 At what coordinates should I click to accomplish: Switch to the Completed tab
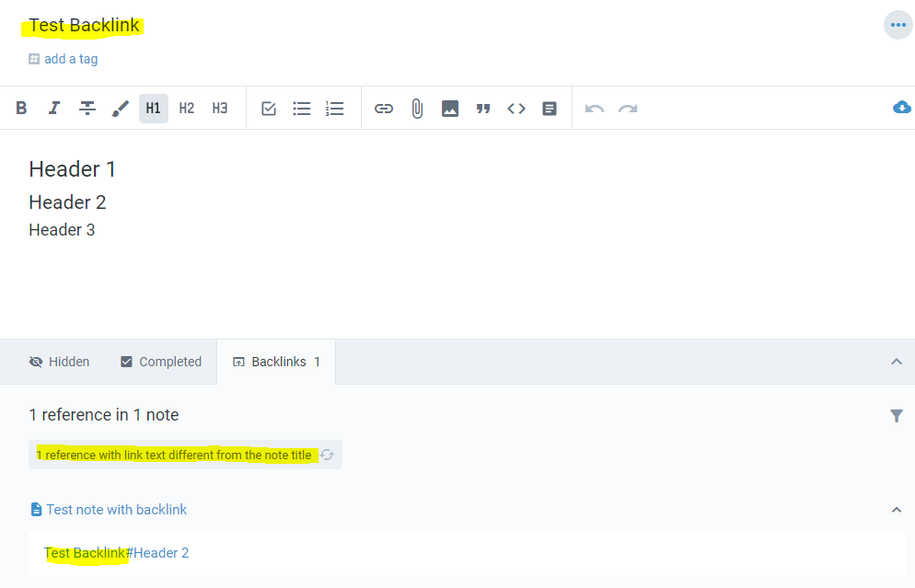point(161,362)
